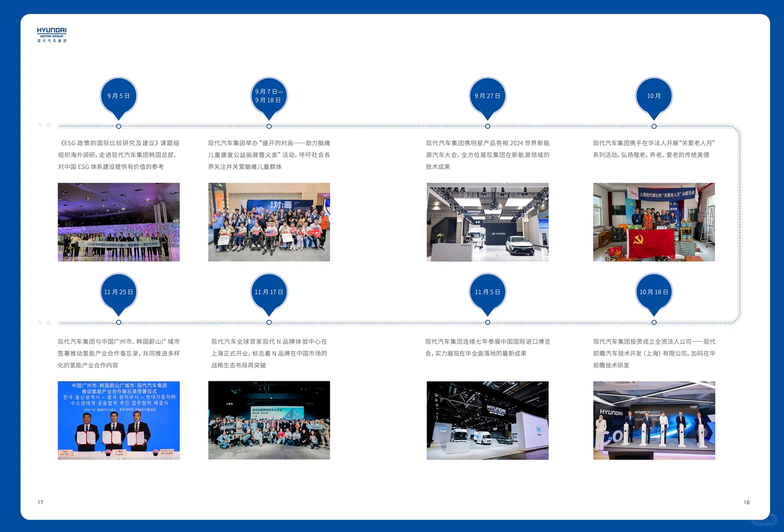Screen dimensions: 784x532
Task: Select the 9月27日 timeline pin
Action: [487, 98]
